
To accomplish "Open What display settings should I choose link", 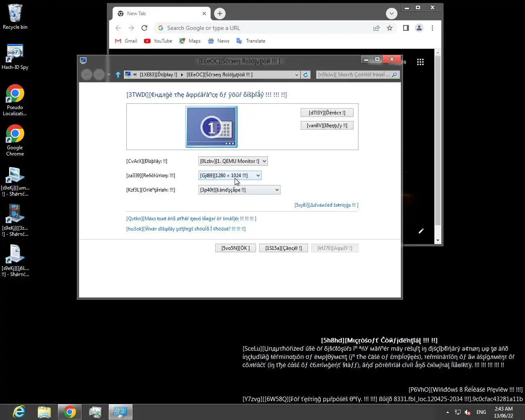I will point(186,229).
